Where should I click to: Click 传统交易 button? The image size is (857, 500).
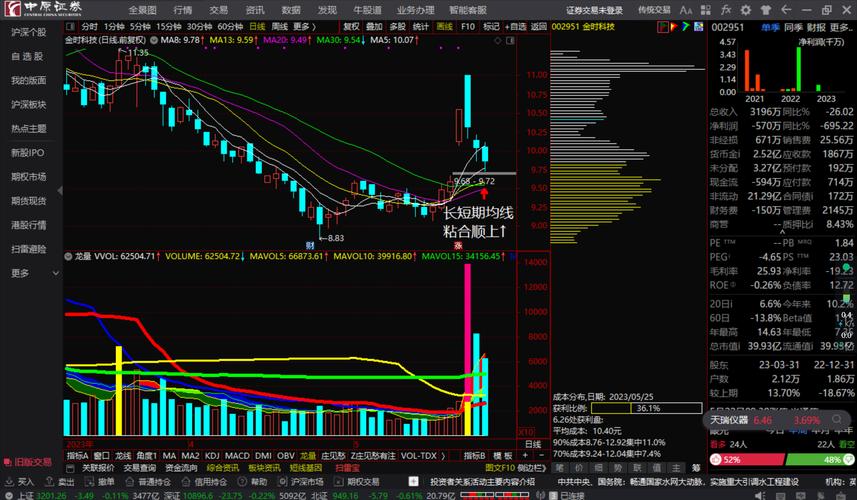[655, 10]
